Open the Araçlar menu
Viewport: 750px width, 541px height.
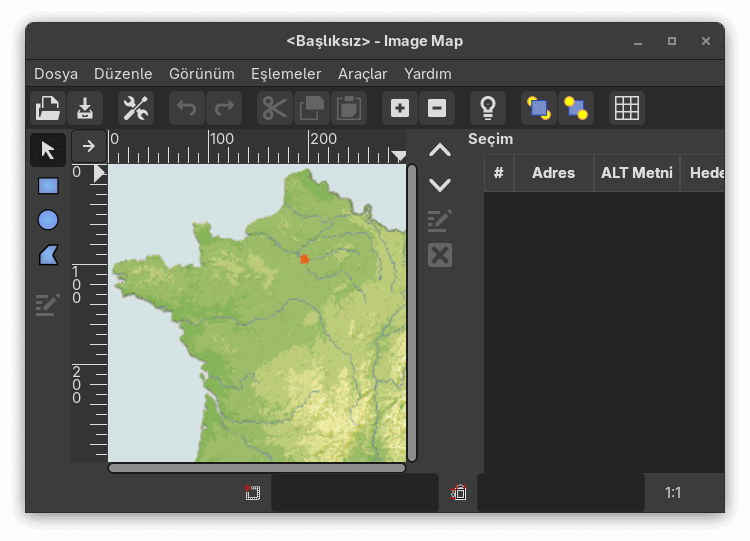click(x=363, y=74)
